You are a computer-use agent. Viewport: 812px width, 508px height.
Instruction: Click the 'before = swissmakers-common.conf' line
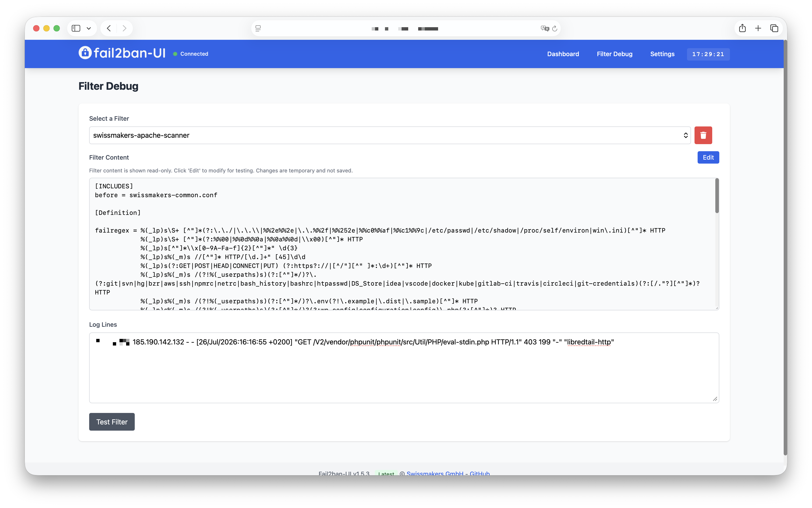coord(156,195)
